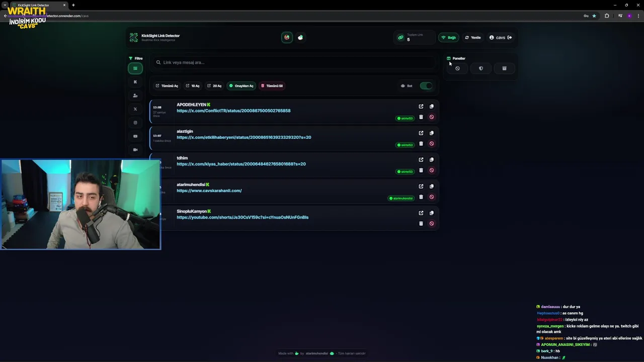Image resolution: width=644 pixels, height=362 pixels.
Task: Select the KickSight Link Detector browser tab
Action: point(40,5)
